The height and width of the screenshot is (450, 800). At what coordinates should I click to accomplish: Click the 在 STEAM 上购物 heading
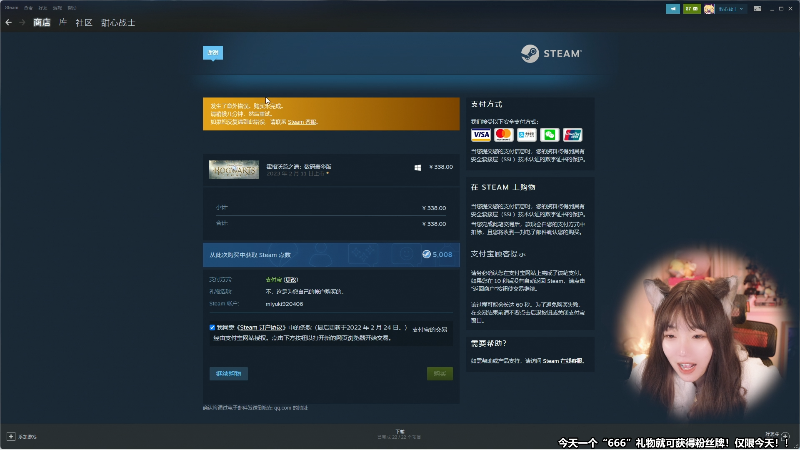coord(503,187)
